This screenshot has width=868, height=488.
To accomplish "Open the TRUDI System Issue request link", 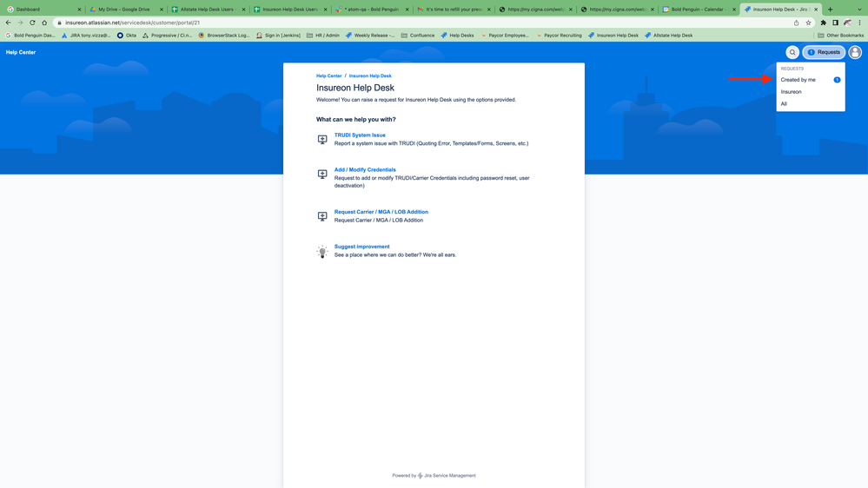I will coord(360,135).
